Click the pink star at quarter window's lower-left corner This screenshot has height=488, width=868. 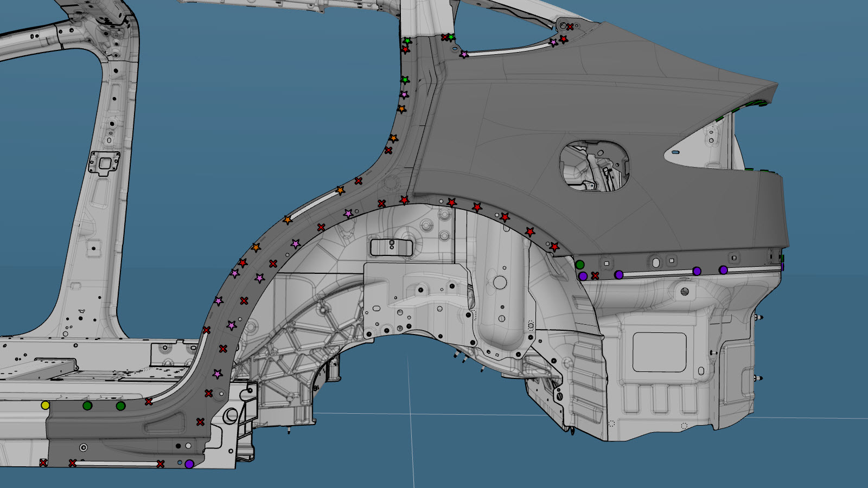pos(464,54)
